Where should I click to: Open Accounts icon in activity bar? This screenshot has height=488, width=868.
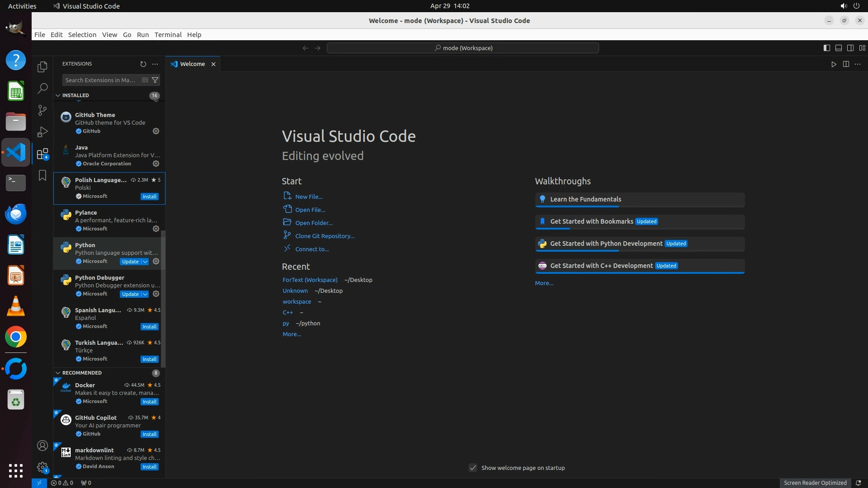(x=42, y=446)
